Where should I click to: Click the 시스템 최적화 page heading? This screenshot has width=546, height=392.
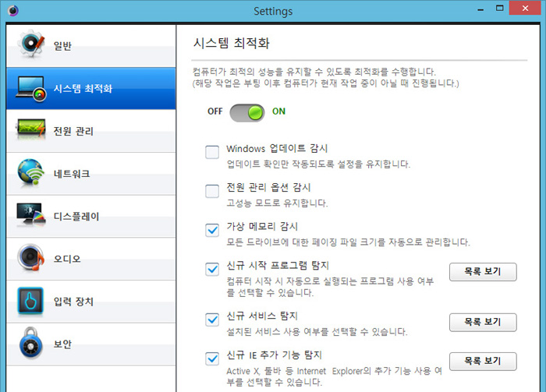[232, 43]
